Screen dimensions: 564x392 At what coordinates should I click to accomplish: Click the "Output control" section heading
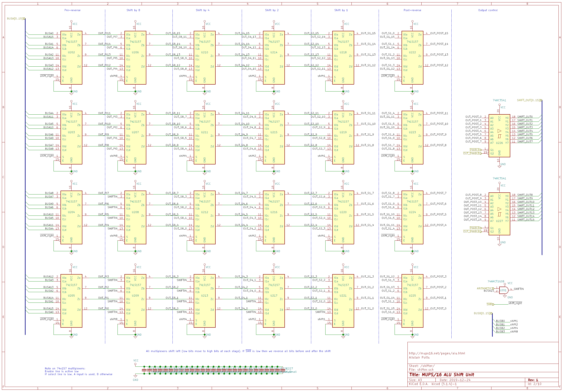(x=488, y=10)
